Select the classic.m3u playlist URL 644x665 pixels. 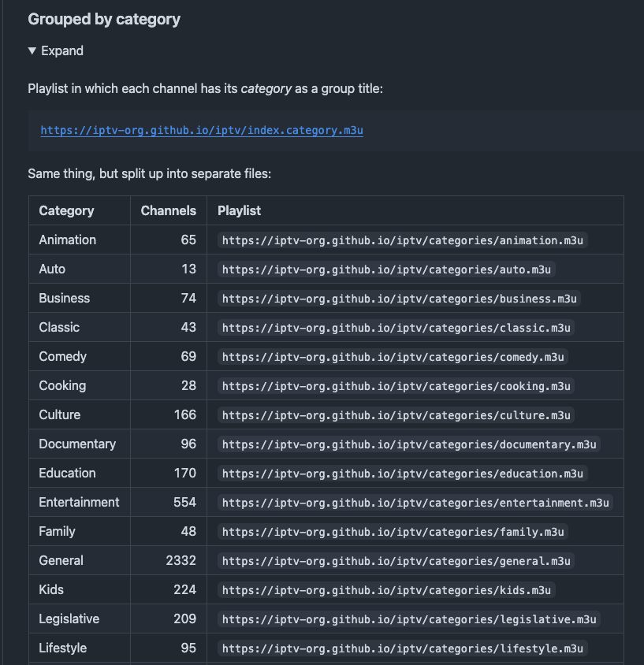tap(396, 328)
